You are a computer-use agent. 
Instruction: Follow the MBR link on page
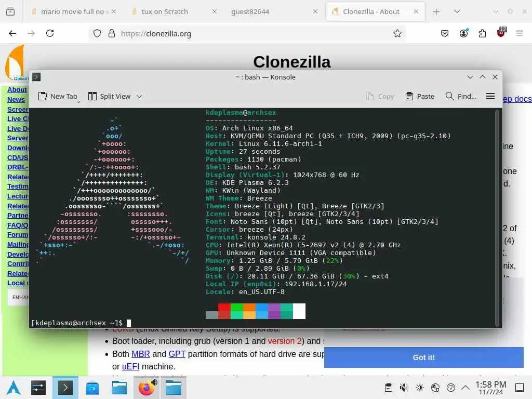tap(140, 354)
